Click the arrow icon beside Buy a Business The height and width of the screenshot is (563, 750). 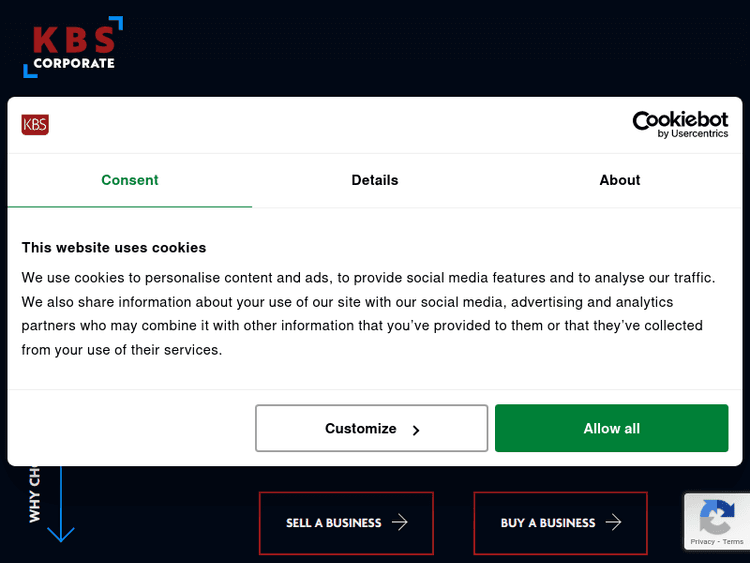coord(614,522)
